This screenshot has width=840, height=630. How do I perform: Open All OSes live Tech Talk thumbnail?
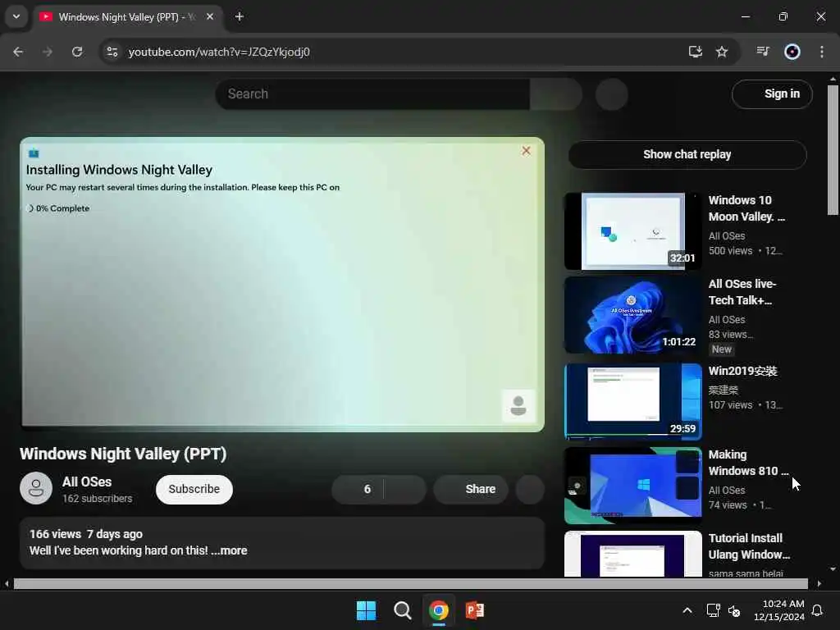pyautogui.click(x=632, y=315)
